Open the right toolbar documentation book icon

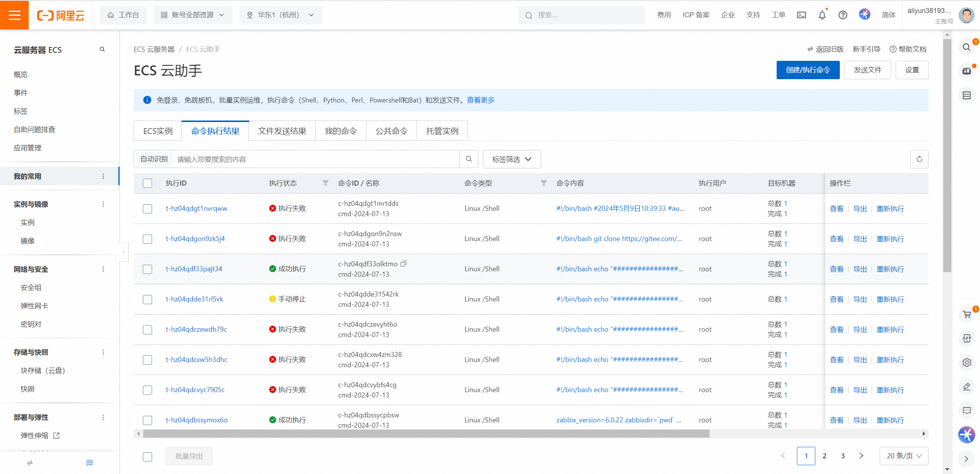[967, 71]
